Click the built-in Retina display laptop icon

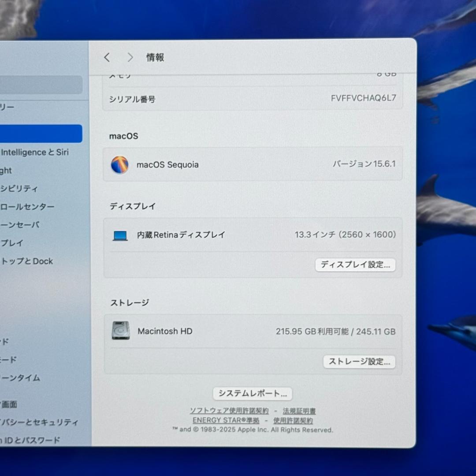[x=119, y=234]
